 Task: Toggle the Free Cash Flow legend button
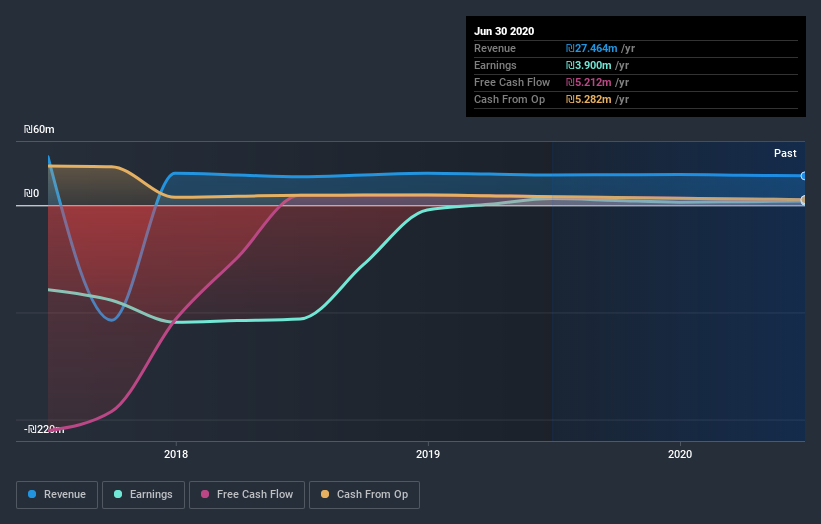247,495
